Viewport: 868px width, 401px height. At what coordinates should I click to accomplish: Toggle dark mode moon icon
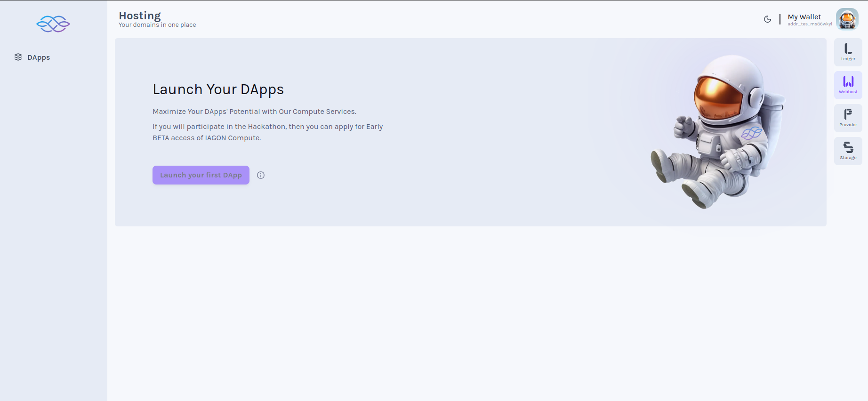click(767, 19)
